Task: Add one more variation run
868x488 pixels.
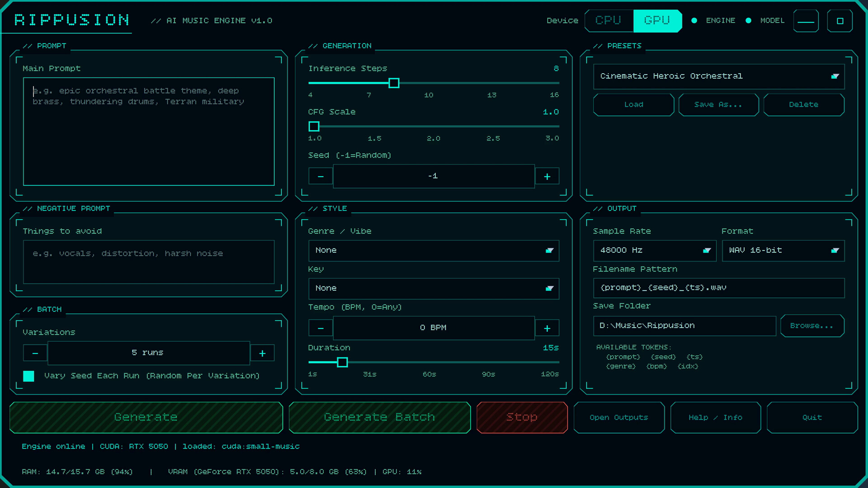Action: (262, 353)
